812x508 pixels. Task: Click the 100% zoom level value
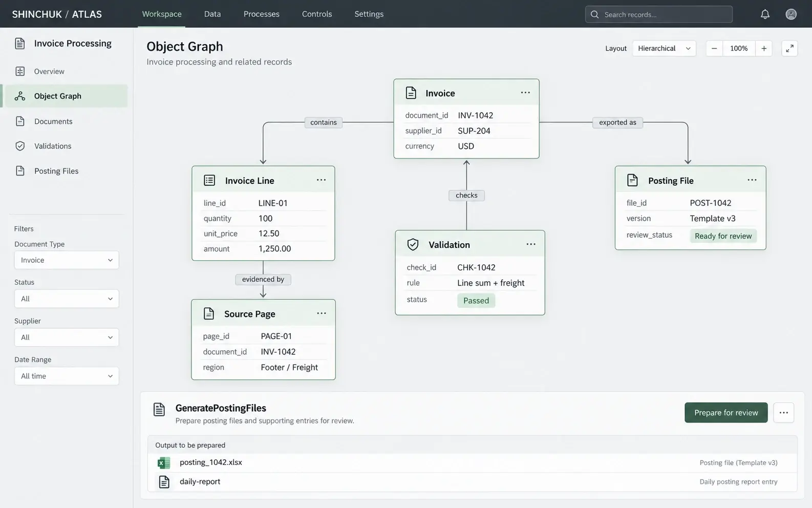click(x=739, y=48)
